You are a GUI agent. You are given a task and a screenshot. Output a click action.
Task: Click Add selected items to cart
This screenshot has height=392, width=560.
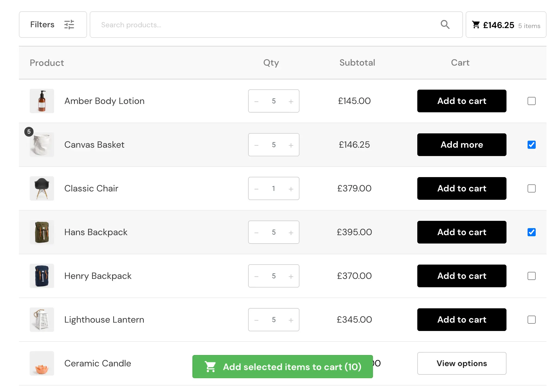pyautogui.click(x=282, y=367)
